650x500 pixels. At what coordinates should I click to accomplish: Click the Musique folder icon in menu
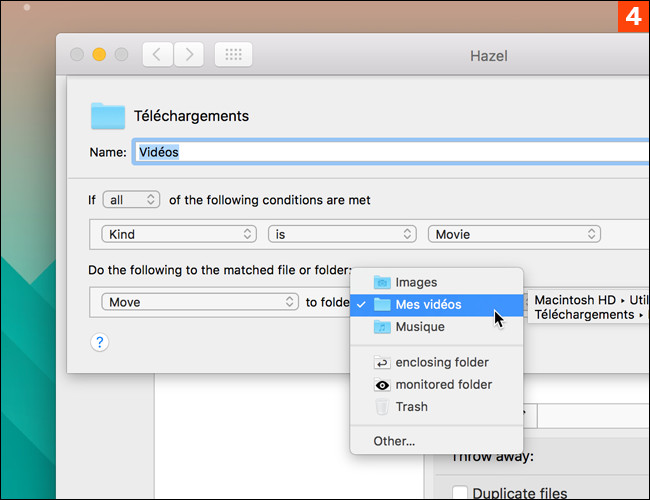381,327
